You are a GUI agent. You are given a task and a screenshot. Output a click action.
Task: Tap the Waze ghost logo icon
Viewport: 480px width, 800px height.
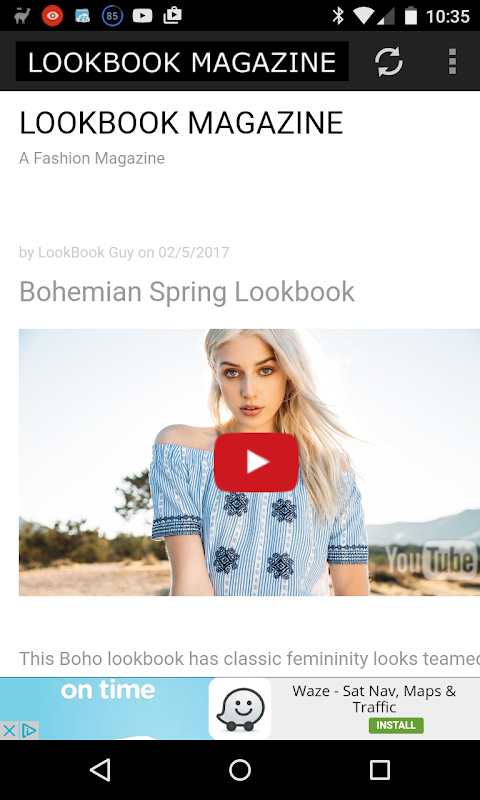tap(240, 709)
